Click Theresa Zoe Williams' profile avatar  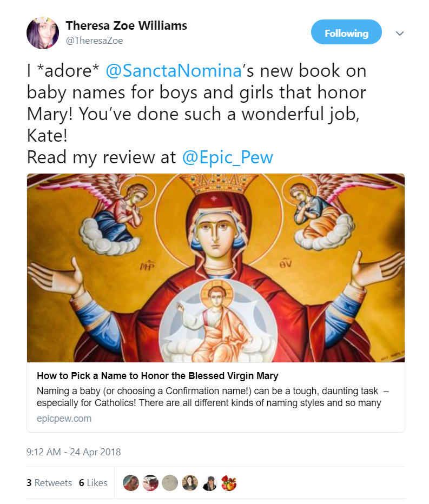coord(42,32)
